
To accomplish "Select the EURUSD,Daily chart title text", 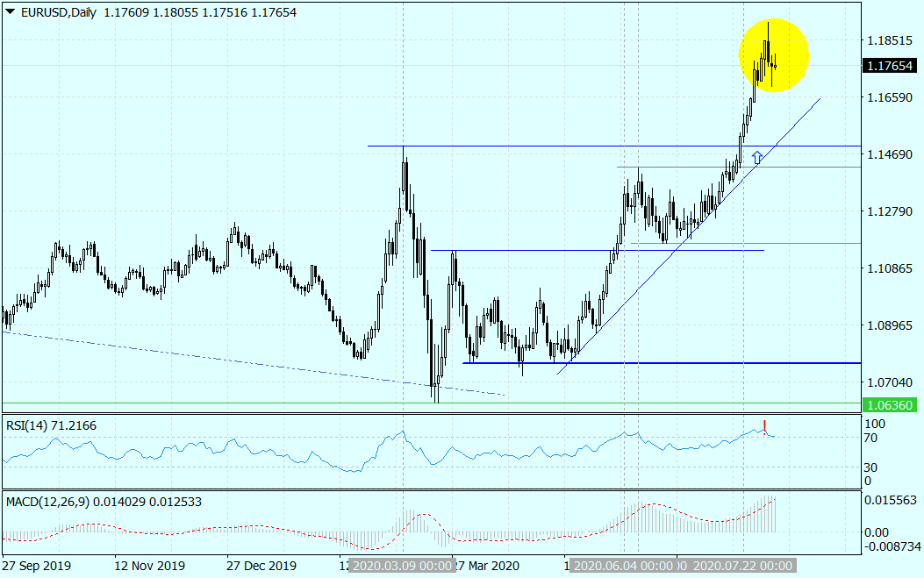I will click(58, 12).
